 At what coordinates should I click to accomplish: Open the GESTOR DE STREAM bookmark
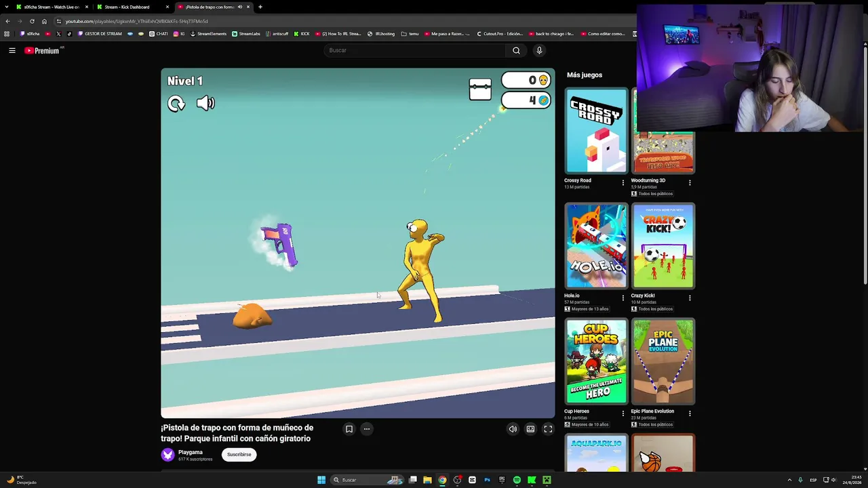[100, 34]
